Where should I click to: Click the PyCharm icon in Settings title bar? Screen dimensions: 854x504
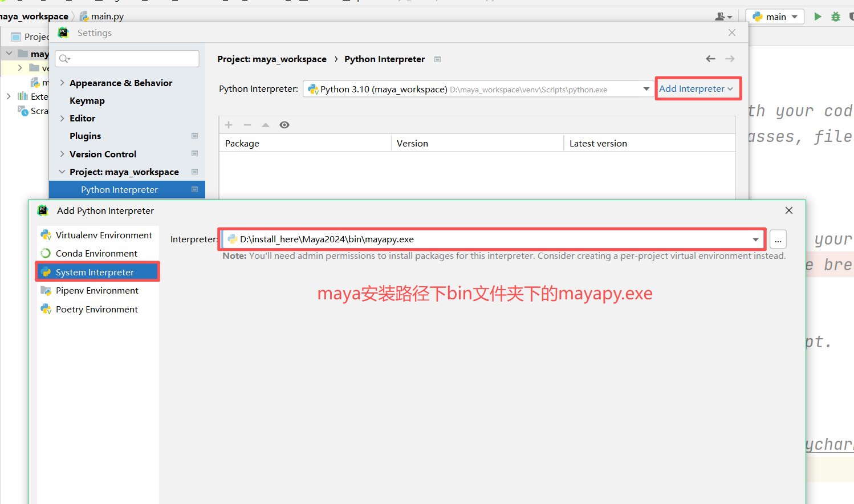(63, 32)
